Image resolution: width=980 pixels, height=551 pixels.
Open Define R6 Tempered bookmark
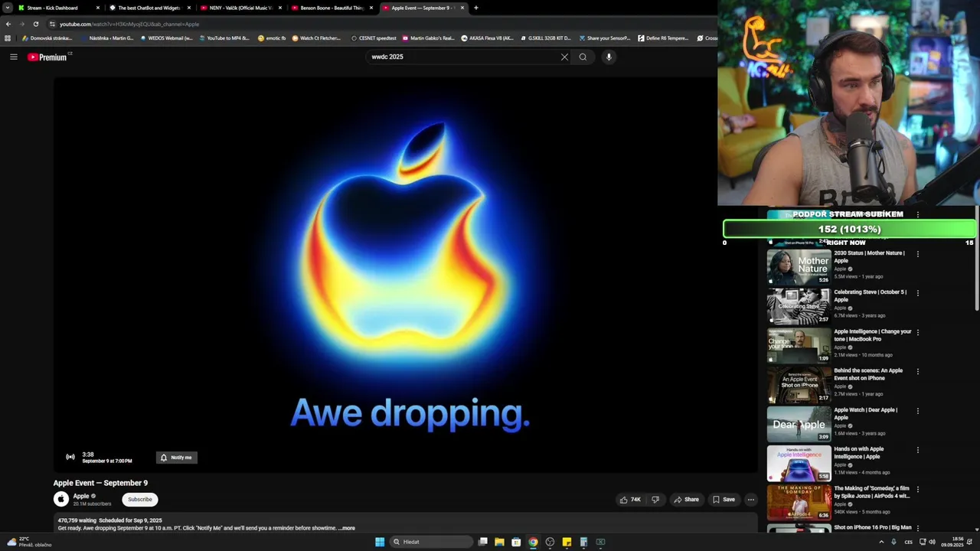point(664,38)
